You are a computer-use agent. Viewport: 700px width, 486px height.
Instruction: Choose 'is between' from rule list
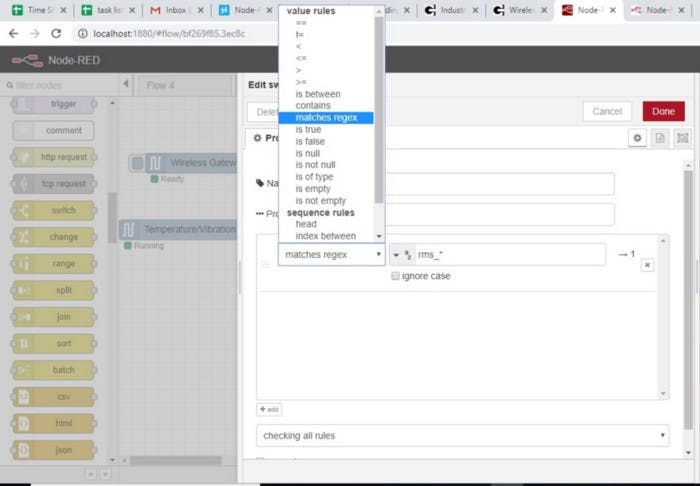pyautogui.click(x=318, y=94)
